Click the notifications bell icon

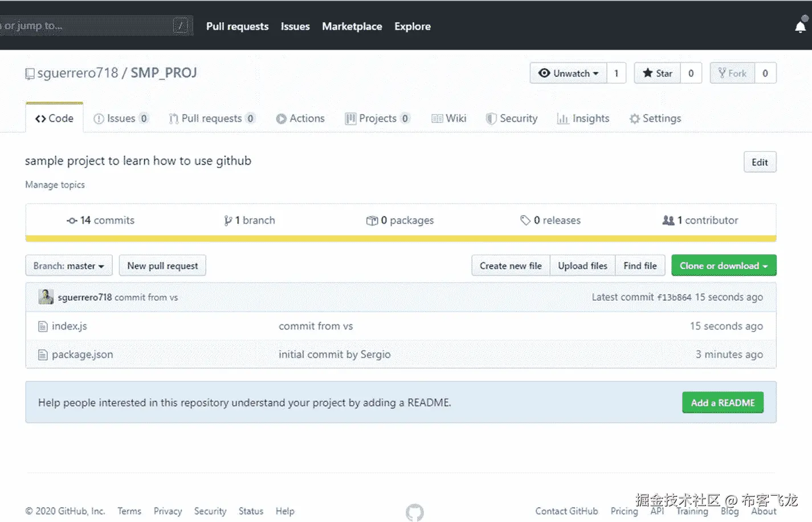coord(800,27)
